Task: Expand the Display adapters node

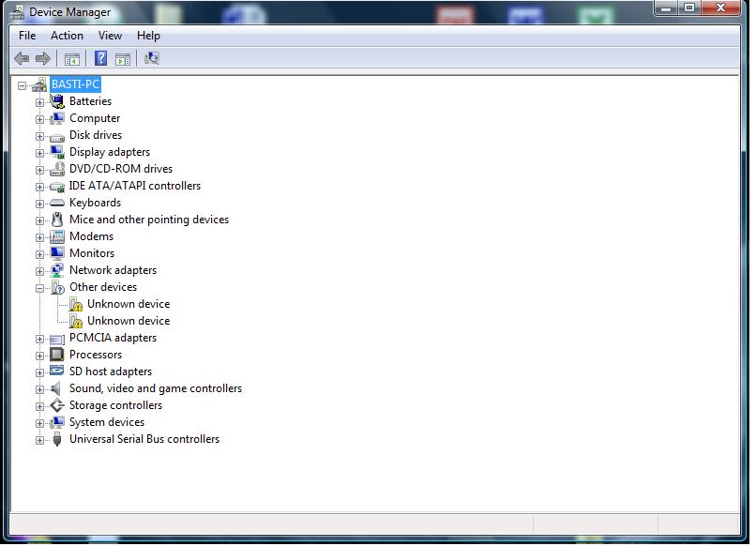Action: (x=39, y=153)
